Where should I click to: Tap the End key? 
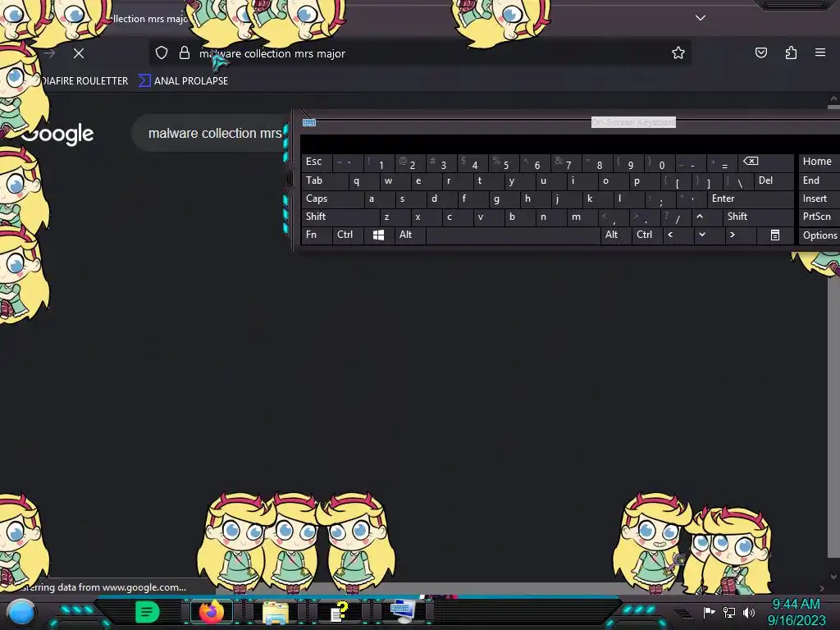click(x=819, y=180)
